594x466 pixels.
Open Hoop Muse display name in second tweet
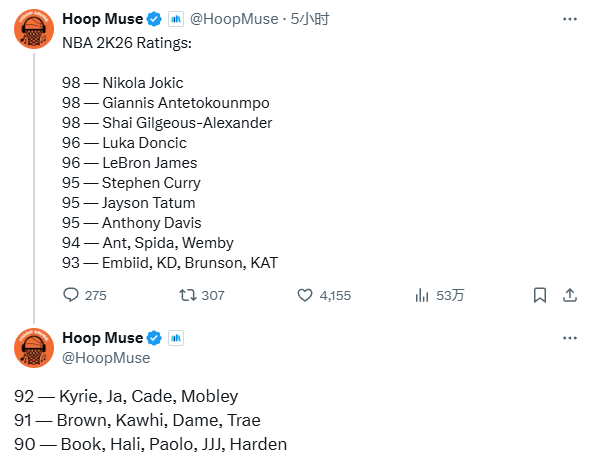pyautogui.click(x=103, y=338)
